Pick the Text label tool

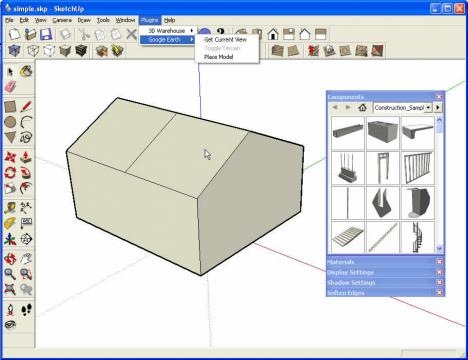[x=26, y=223]
